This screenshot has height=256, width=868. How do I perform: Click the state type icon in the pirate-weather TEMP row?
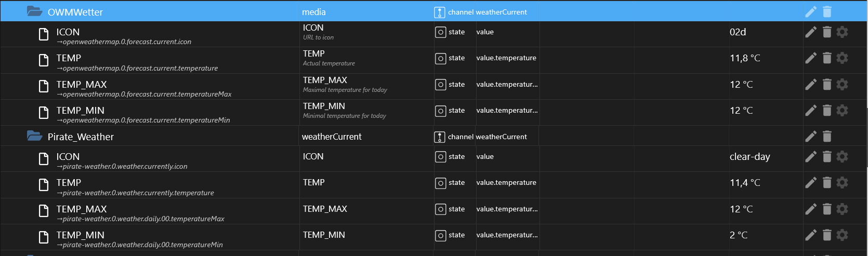(440, 183)
